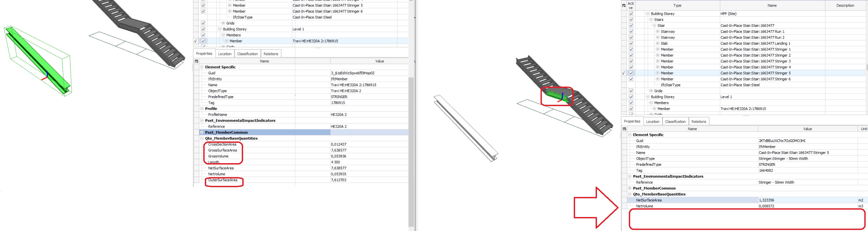Collapse Qto_MemberBaseQuantities in left properties

[202, 138]
